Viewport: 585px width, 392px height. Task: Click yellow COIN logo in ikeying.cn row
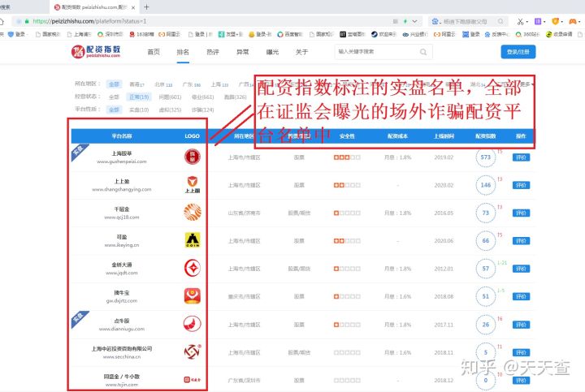(x=193, y=240)
